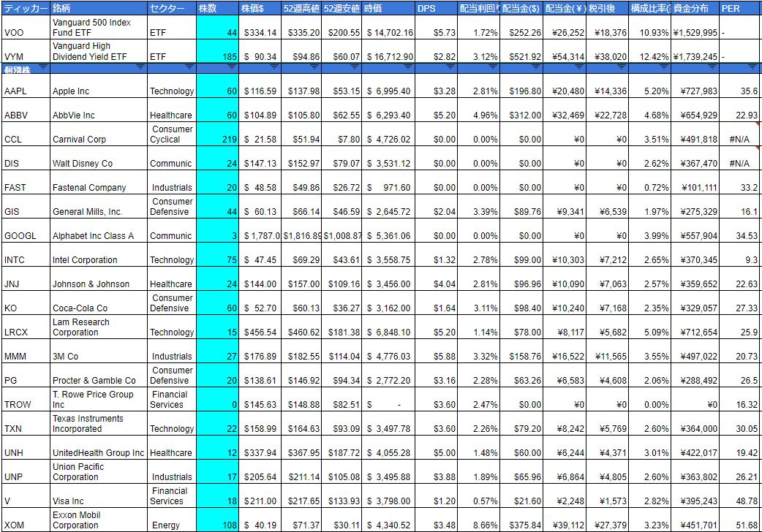Open filter icon in セクター column

tap(189, 66)
